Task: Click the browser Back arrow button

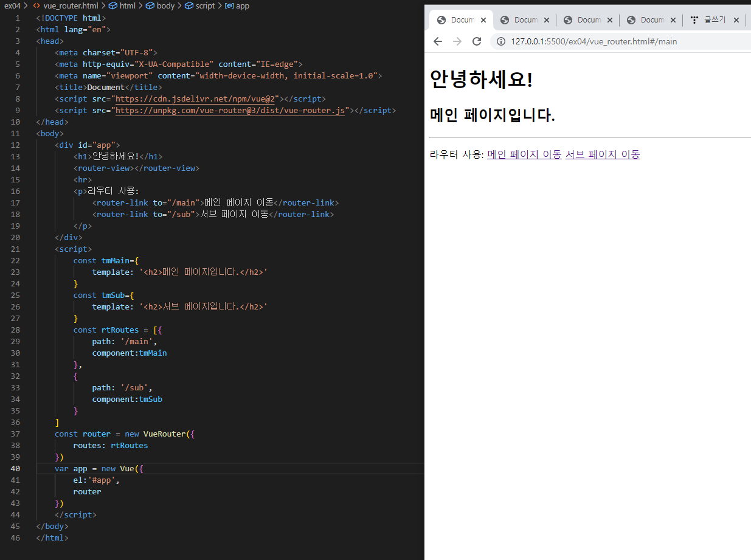Action: pyautogui.click(x=438, y=41)
